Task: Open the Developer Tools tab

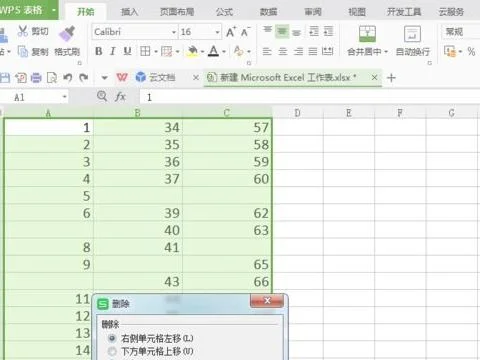Action: point(404,12)
